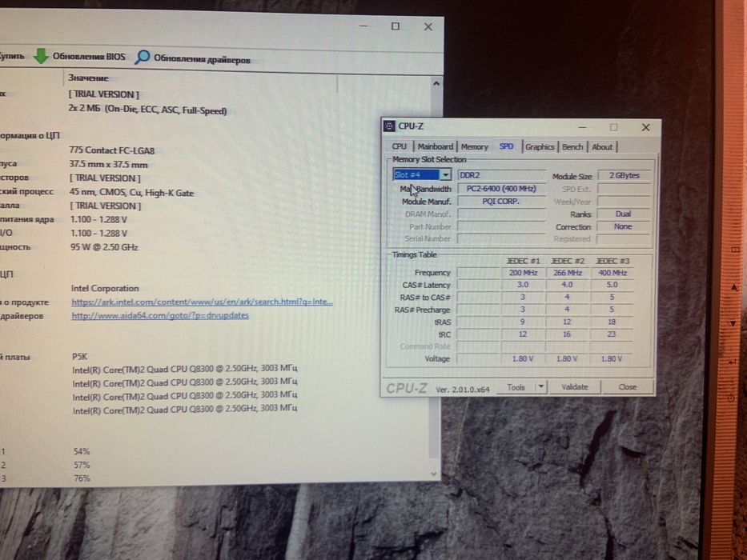Click the PQI CORP. manufacturer field
This screenshot has width=747, height=560.
pos(502,202)
